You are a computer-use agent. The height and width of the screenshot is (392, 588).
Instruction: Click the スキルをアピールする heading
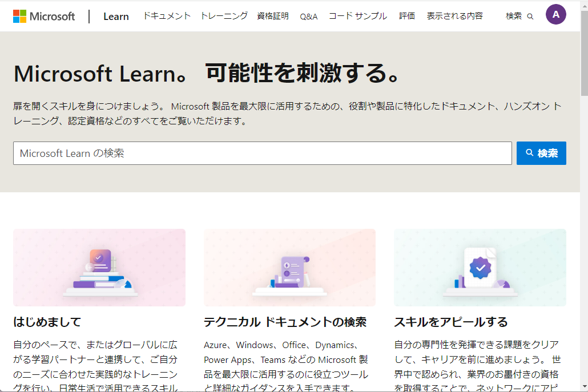(x=451, y=322)
